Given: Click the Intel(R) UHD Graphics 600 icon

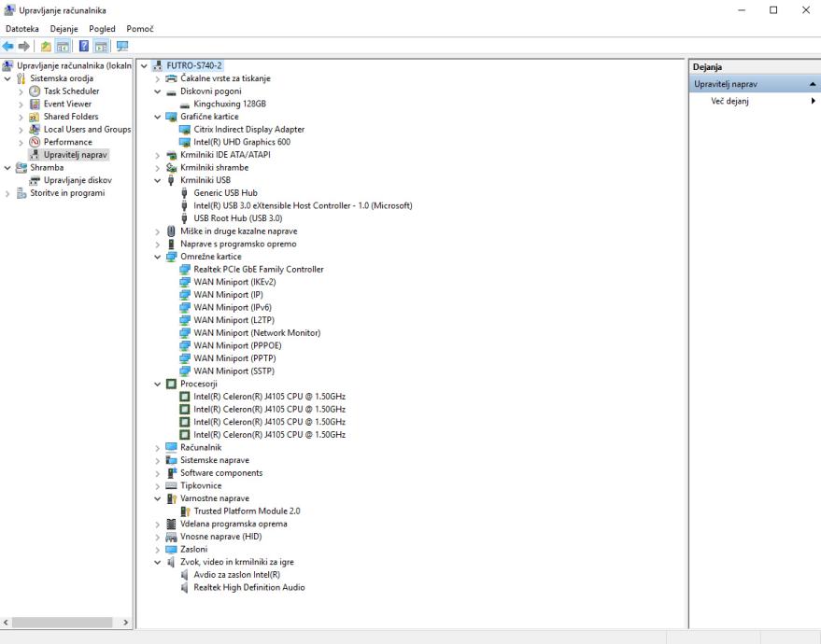Looking at the screenshot, I should click(184, 142).
